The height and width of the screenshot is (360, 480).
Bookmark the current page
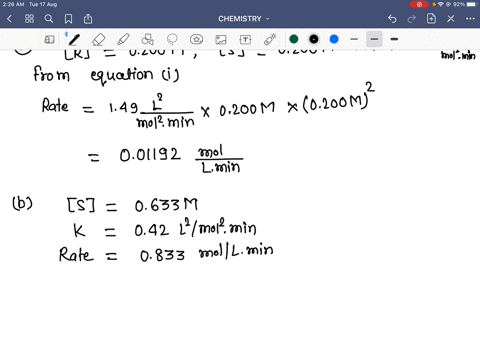(68, 19)
